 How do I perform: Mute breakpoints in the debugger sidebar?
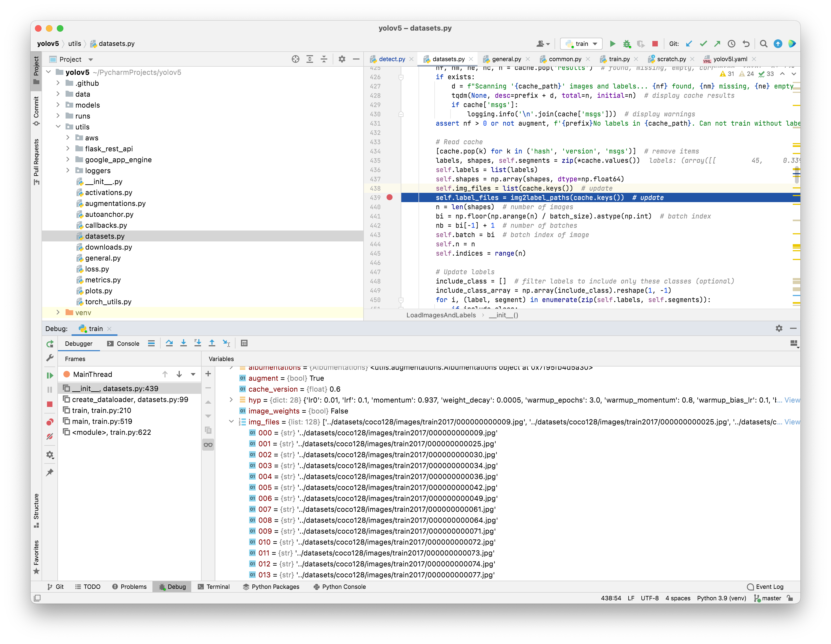49,436
